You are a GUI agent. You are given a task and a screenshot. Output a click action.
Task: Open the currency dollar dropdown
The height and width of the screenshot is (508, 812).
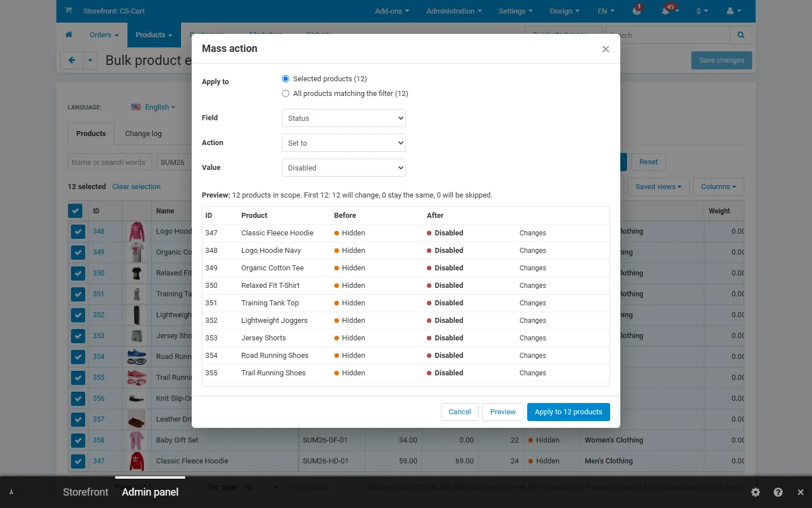tap(702, 11)
